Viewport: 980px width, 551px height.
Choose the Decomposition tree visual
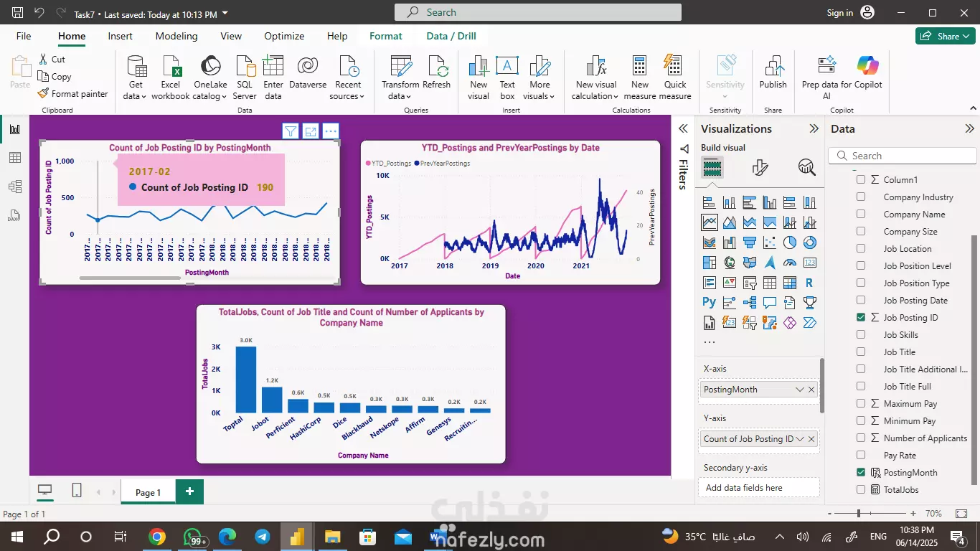click(x=750, y=303)
